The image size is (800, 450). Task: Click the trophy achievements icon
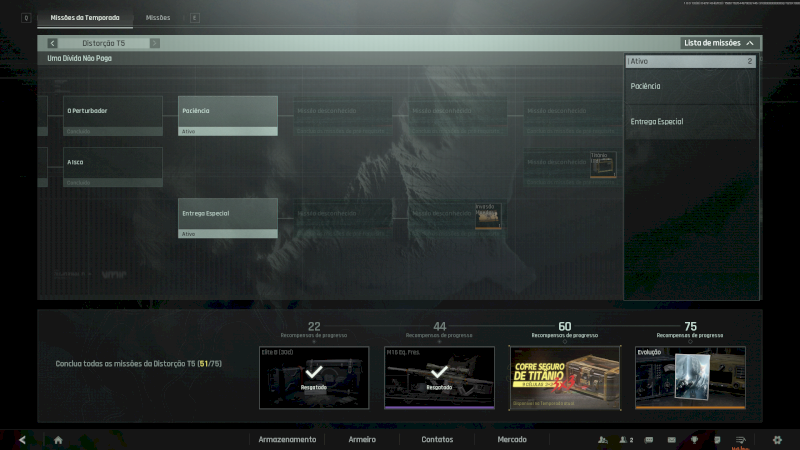point(695,439)
